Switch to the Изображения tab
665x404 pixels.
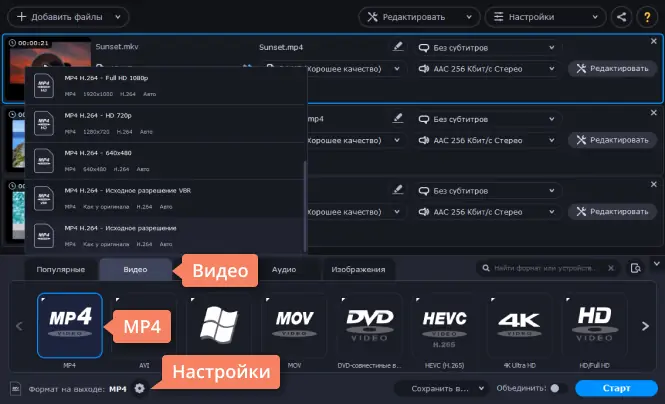(x=358, y=270)
